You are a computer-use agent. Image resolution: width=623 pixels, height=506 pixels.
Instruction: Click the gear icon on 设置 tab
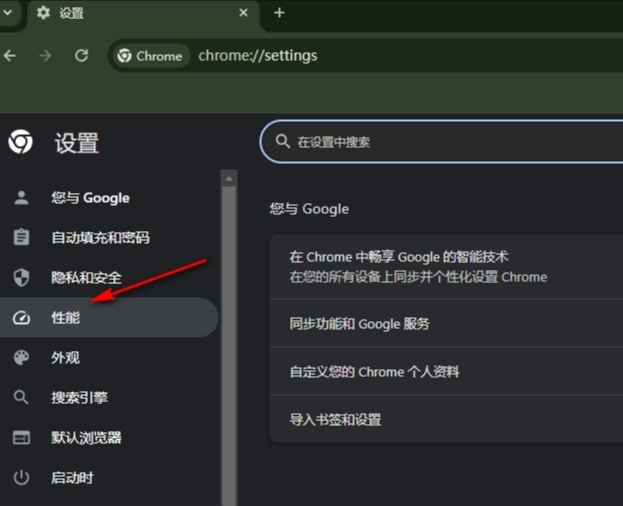43,13
